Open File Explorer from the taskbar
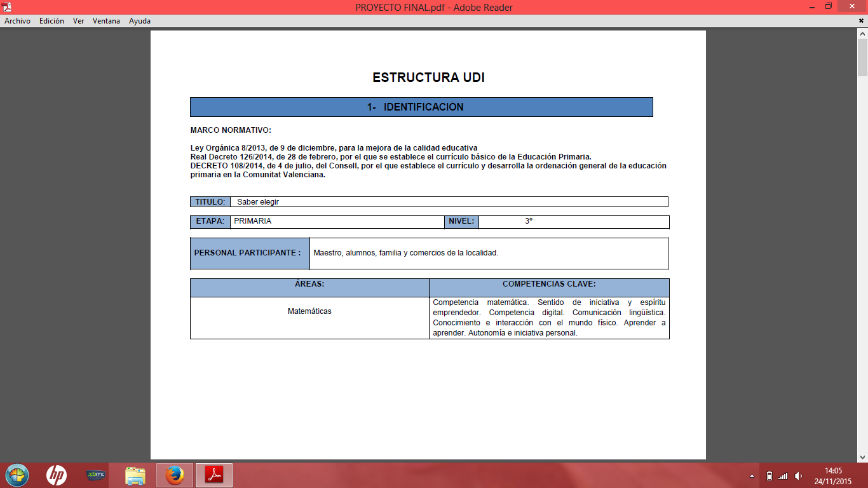Screen dimensions: 868x488 [x=135, y=475]
